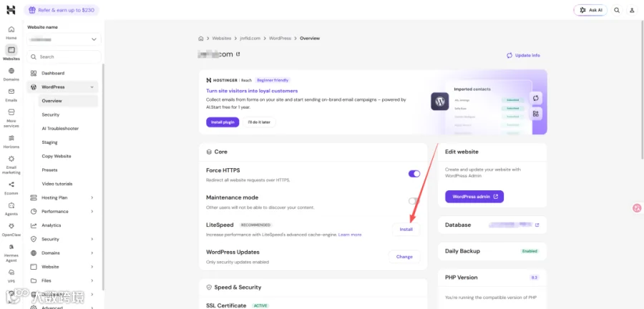
Task: Click Turn site visitors into loyal customers
Action: [252, 91]
